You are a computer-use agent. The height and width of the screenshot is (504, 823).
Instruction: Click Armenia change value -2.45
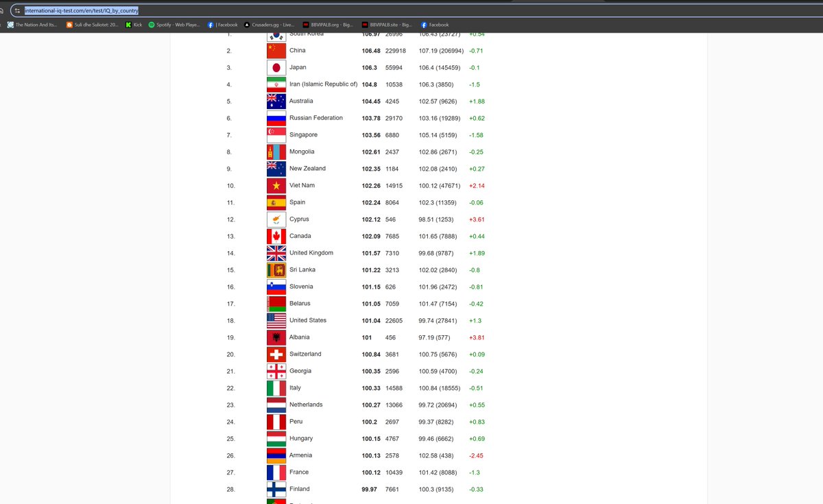(x=477, y=455)
